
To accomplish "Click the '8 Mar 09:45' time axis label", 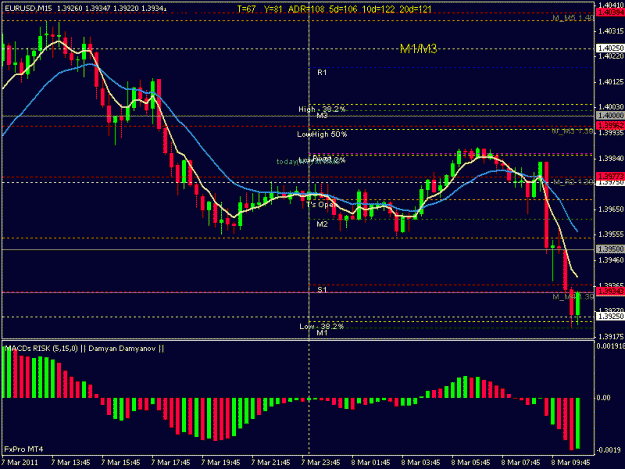I will pos(571,463).
